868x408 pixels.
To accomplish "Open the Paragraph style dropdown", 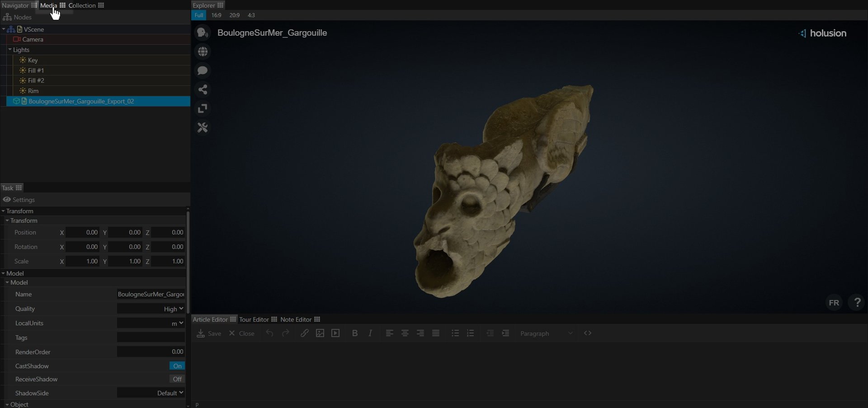I will tap(546, 333).
